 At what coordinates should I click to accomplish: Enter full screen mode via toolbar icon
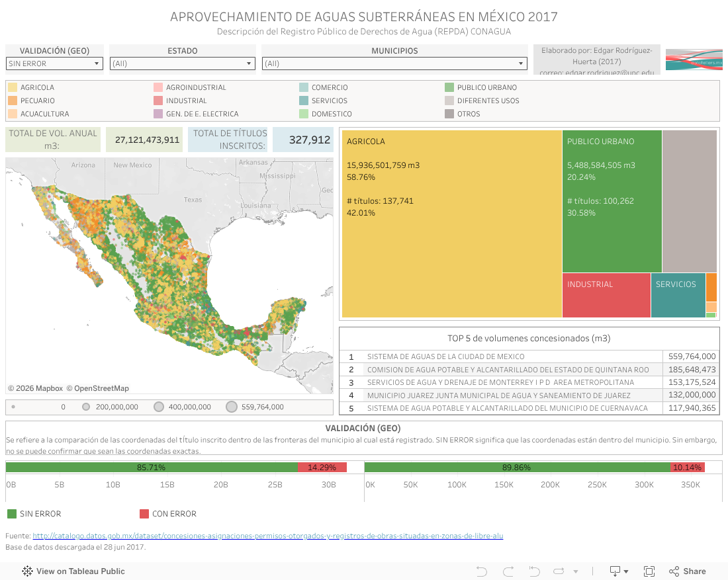pyautogui.click(x=649, y=571)
